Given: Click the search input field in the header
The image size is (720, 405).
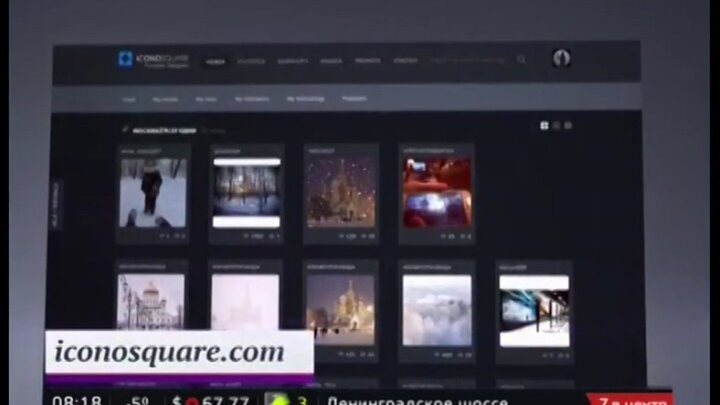Looking at the screenshot, I should point(470,60).
